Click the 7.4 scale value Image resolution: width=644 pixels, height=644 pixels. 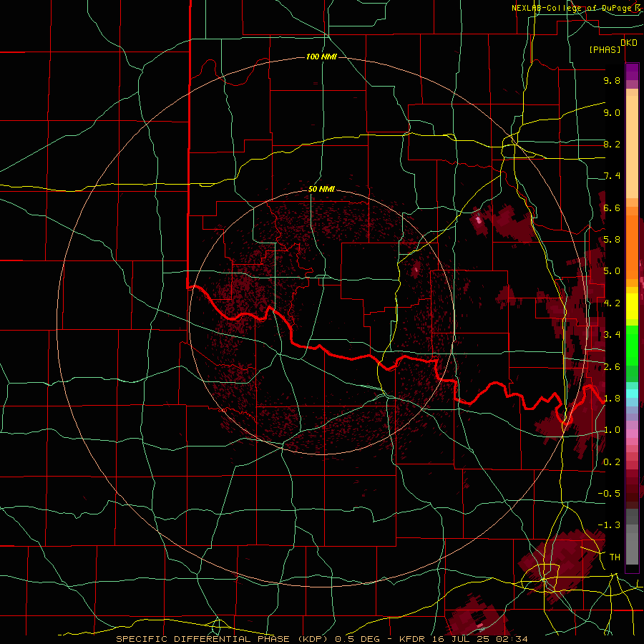[612, 176]
